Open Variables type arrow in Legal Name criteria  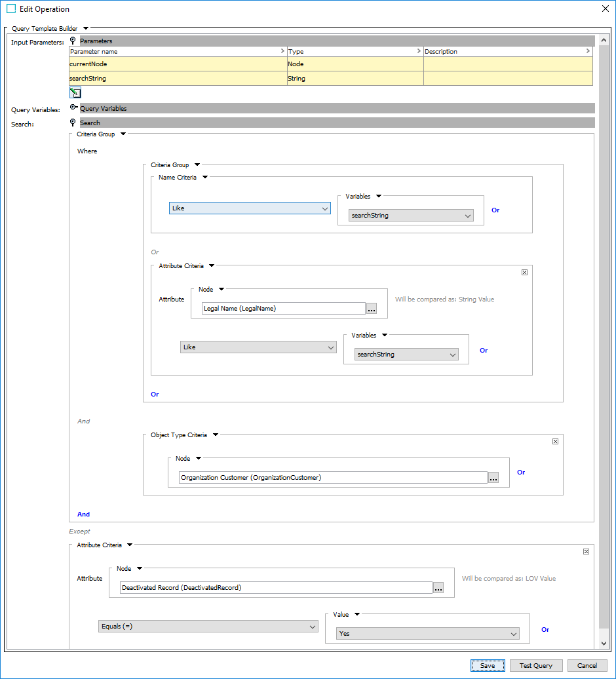(x=385, y=335)
